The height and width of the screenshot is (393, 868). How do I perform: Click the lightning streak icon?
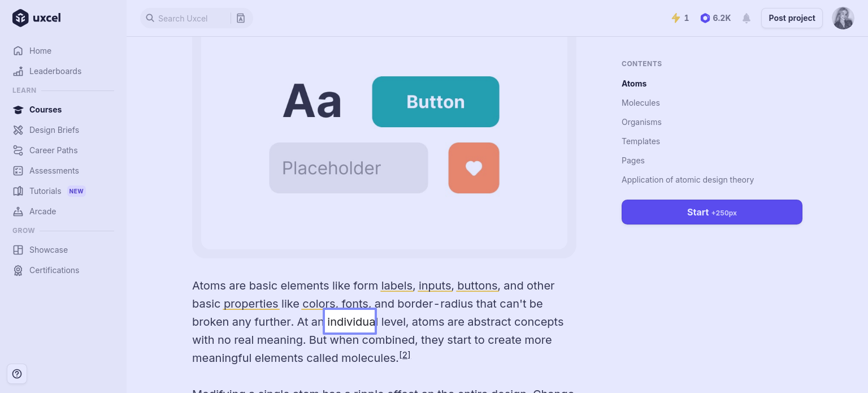coord(675,18)
